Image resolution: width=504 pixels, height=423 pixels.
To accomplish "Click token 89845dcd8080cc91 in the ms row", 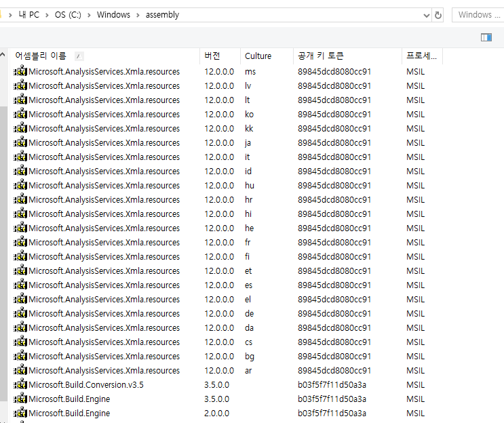I will [334, 72].
